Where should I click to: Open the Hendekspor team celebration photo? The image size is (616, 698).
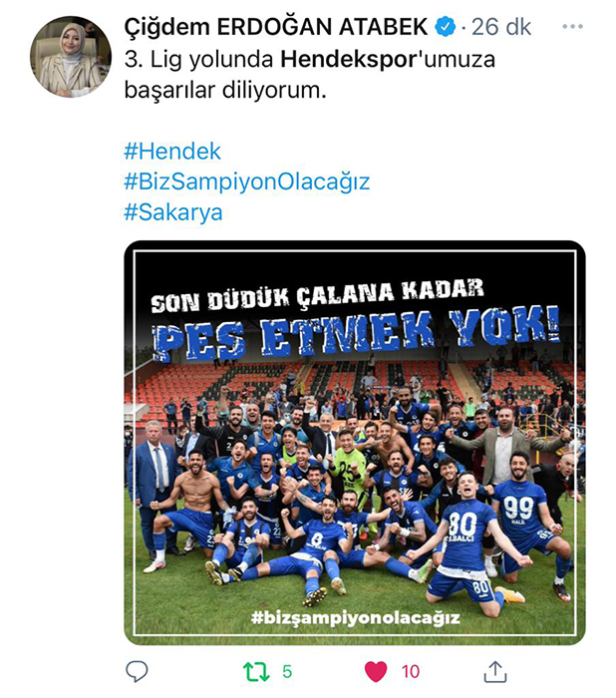(355, 443)
